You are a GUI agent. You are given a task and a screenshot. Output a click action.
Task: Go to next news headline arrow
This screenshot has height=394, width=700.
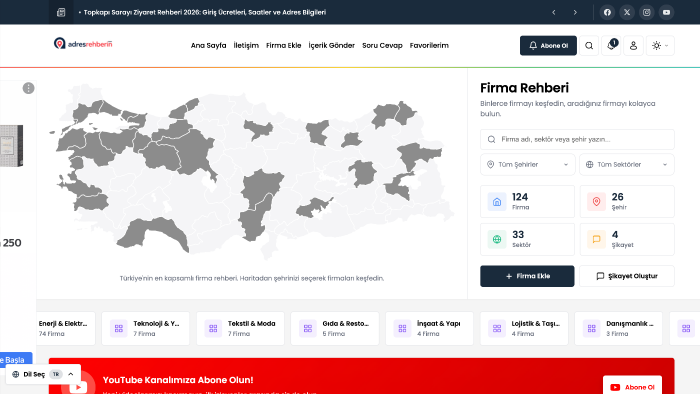pyautogui.click(x=575, y=12)
